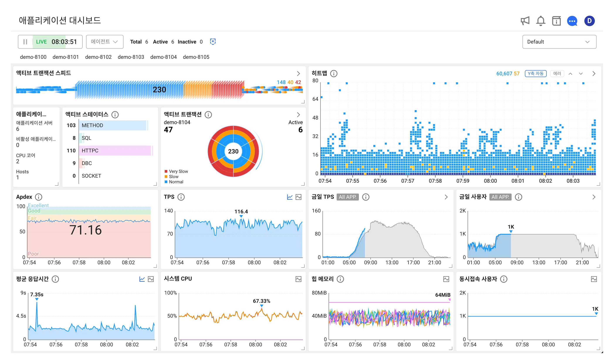614x364 pixels.
Task: Open the 에이전트 dropdown
Action: point(104,42)
